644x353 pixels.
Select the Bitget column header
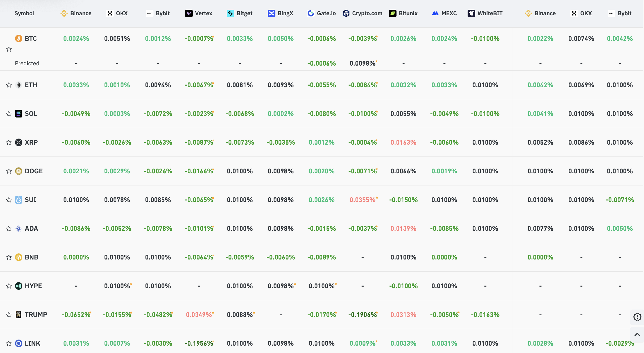pyautogui.click(x=240, y=13)
